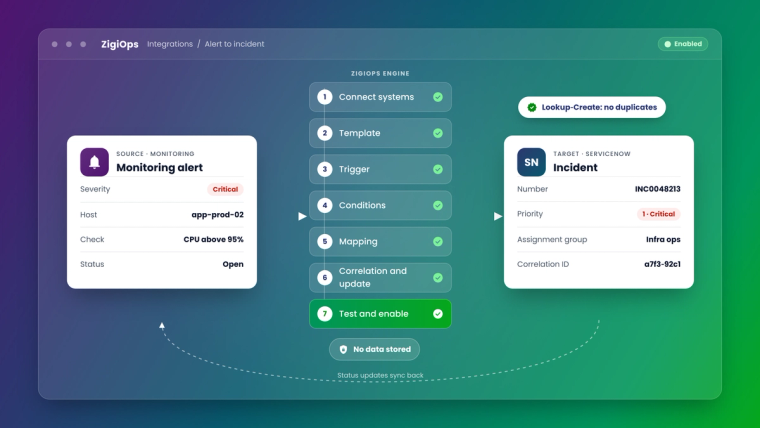This screenshot has height=428, width=760.
Task: Click Lookup-Create: no duplicates pill
Action: coord(592,107)
